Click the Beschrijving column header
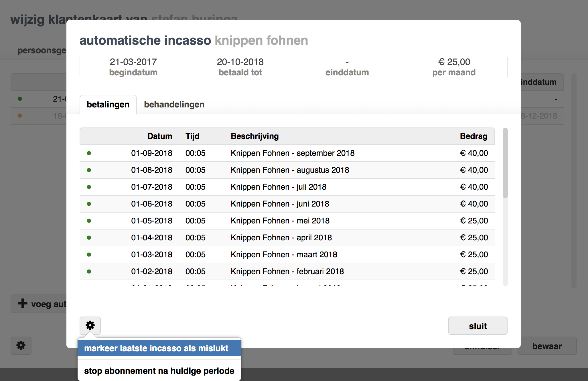Viewport: 588px width, 381px height. point(255,136)
